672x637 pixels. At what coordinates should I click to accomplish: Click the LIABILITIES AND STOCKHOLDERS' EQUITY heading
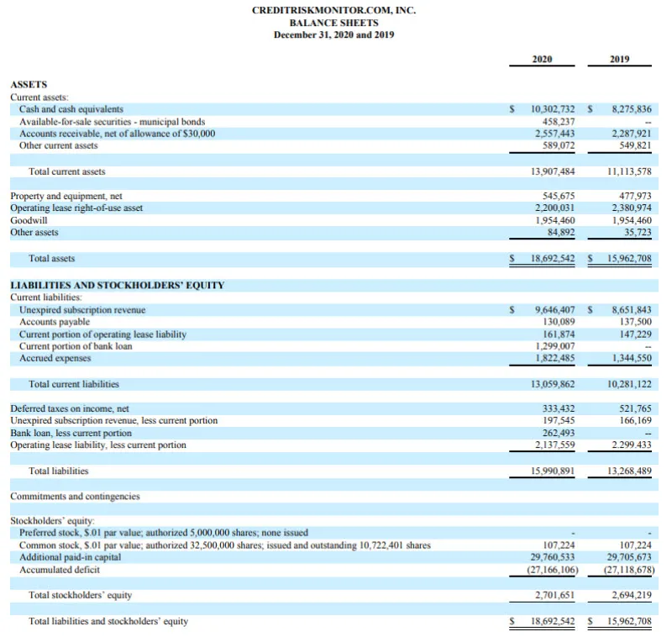[x=118, y=285]
